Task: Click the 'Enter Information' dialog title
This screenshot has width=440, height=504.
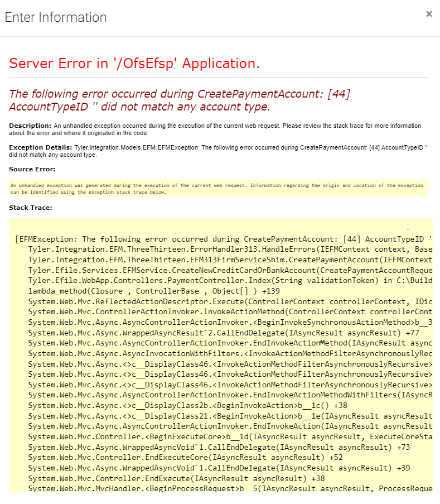Action: pos(56,17)
